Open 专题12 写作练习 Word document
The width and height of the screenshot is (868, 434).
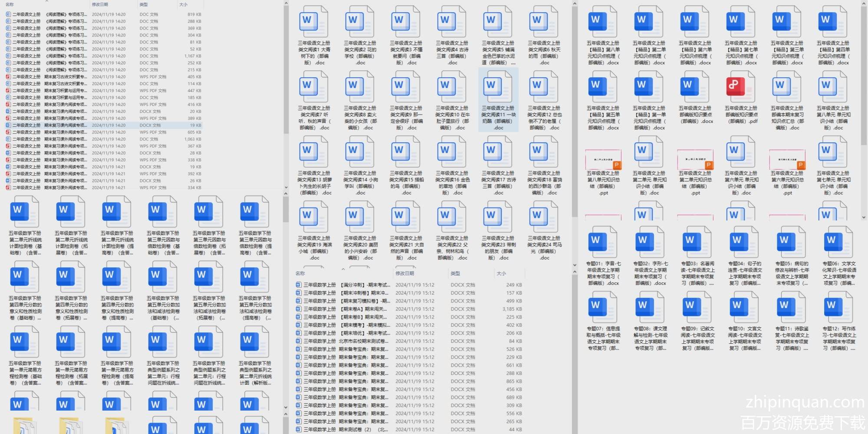[838, 308]
